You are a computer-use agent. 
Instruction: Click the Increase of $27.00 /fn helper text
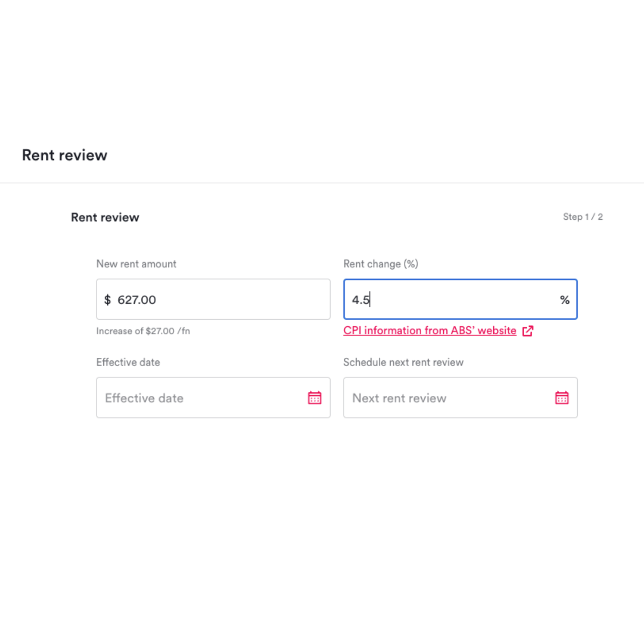click(x=143, y=331)
